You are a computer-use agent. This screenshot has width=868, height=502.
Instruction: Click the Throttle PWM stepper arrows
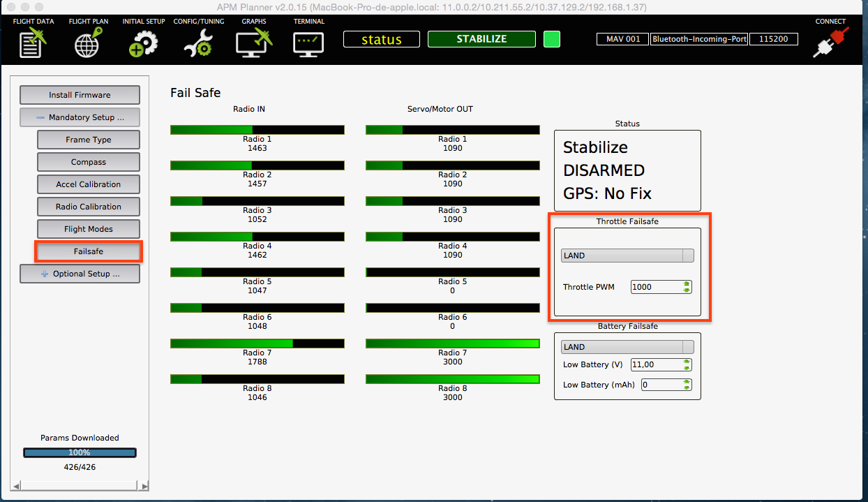click(x=687, y=287)
